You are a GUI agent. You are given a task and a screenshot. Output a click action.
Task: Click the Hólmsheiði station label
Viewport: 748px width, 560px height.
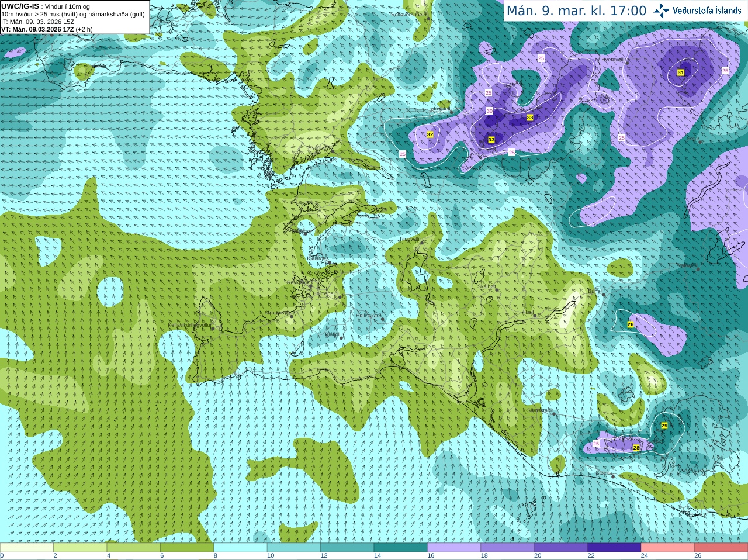click(325, 293)
